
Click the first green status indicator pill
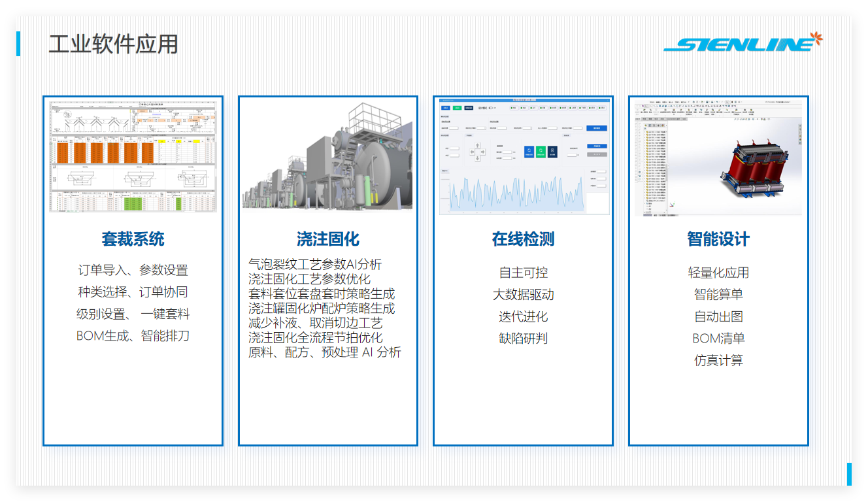pos(513,108)
